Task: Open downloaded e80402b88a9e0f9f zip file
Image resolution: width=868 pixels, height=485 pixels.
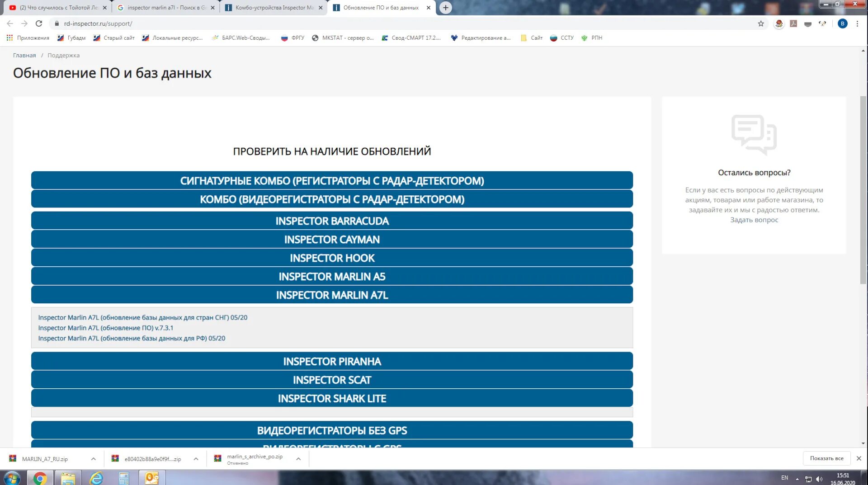Action: tap(152, 459)
